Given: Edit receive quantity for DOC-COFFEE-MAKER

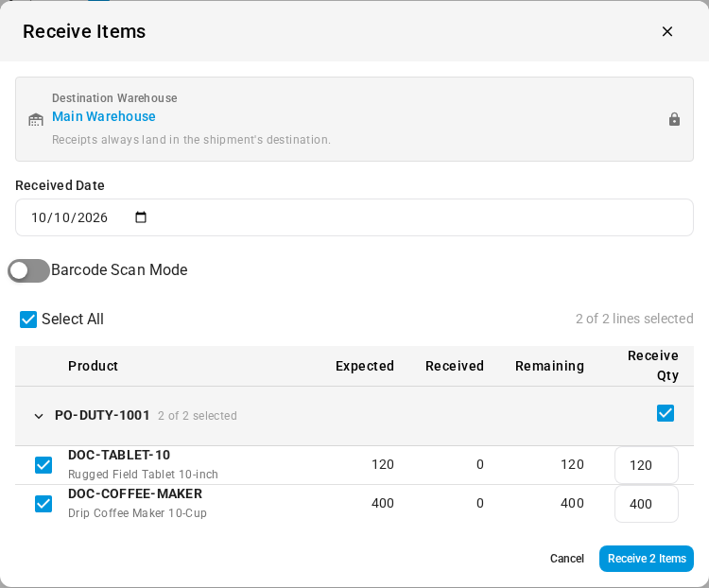Looking at the screenshot, I should point(647,504).
